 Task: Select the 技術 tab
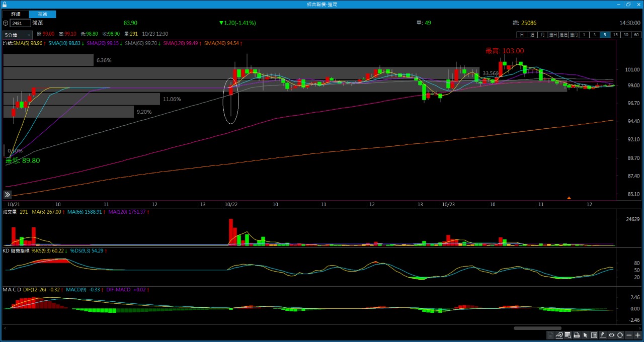[x=42, y=14]
